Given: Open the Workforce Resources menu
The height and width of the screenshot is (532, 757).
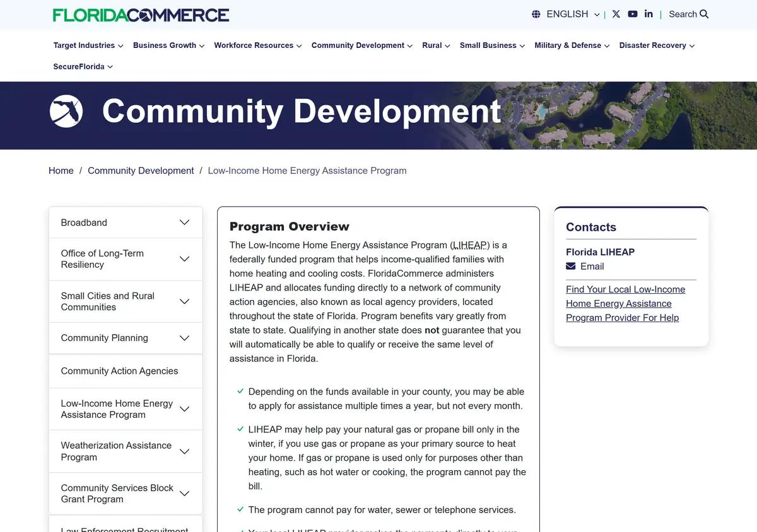Looking at the screenshot, I should 257,45.
